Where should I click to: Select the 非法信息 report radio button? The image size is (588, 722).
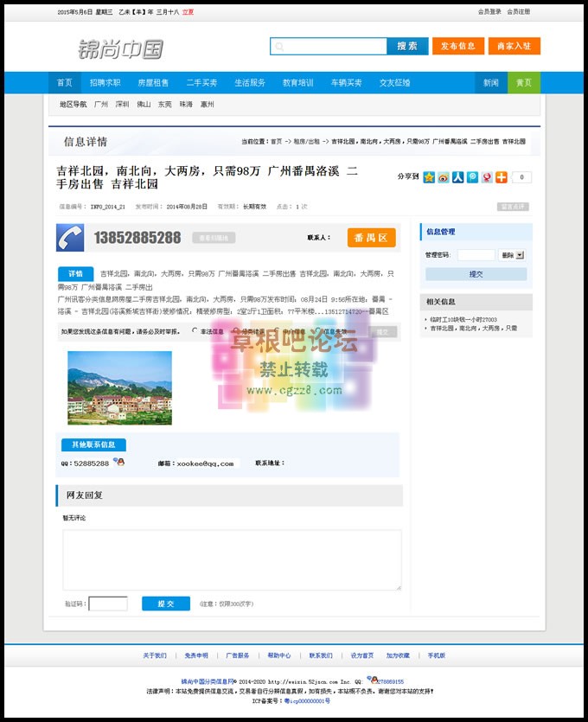[x=194, y=330]
